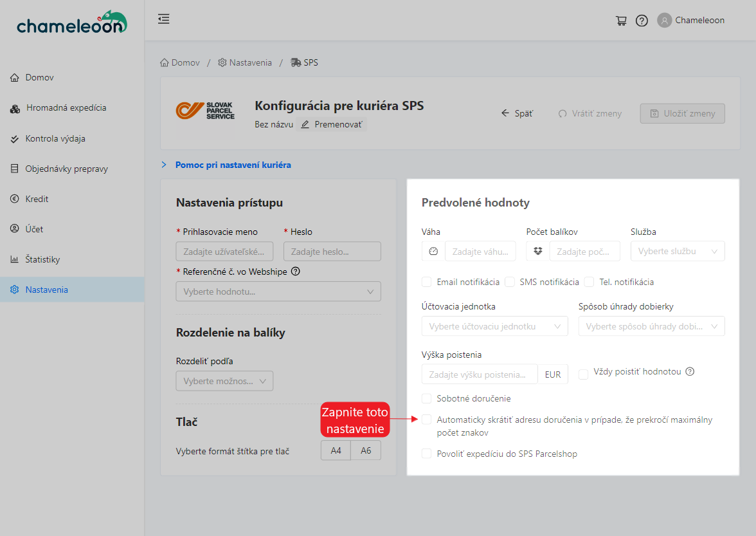
Task: Expand Pomoc pri nastavení kuriéra section
Action: click(x=233, y=165)
